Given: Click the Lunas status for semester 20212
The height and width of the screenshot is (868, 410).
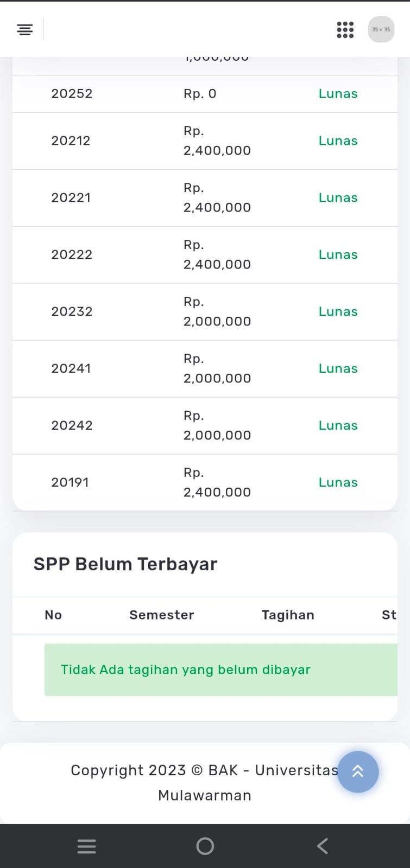Looking at the screenshot, I should 338,141.
